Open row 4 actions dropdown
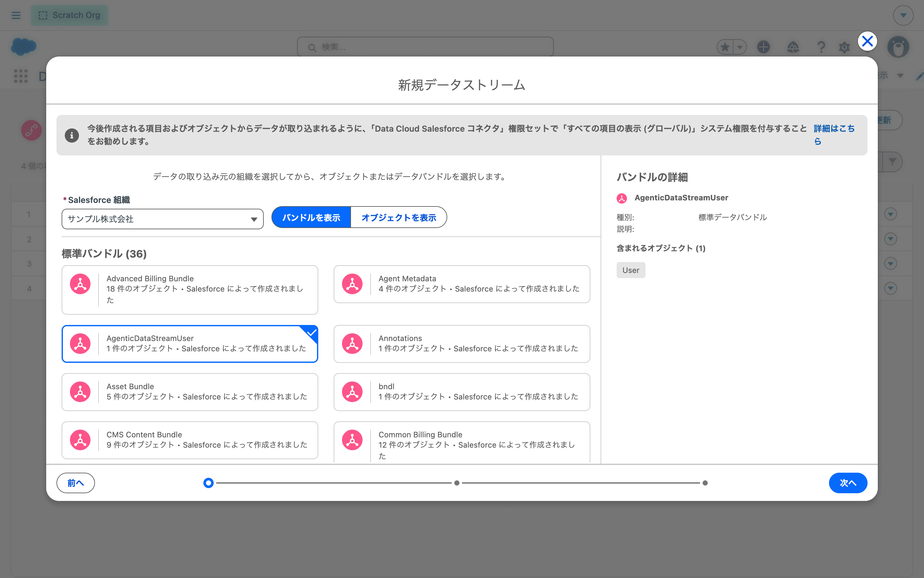924x578 pixels. (890, 288)
